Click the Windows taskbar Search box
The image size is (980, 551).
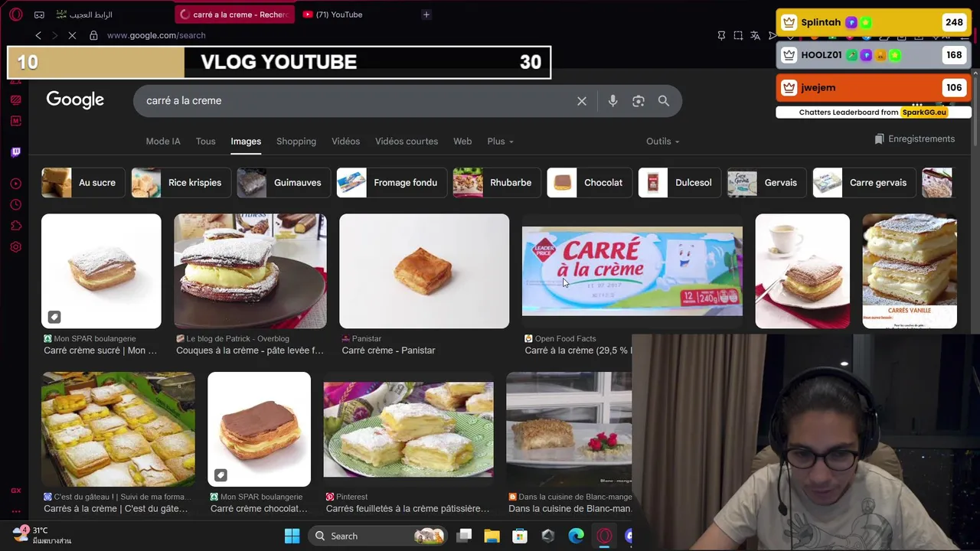point(379,536)
